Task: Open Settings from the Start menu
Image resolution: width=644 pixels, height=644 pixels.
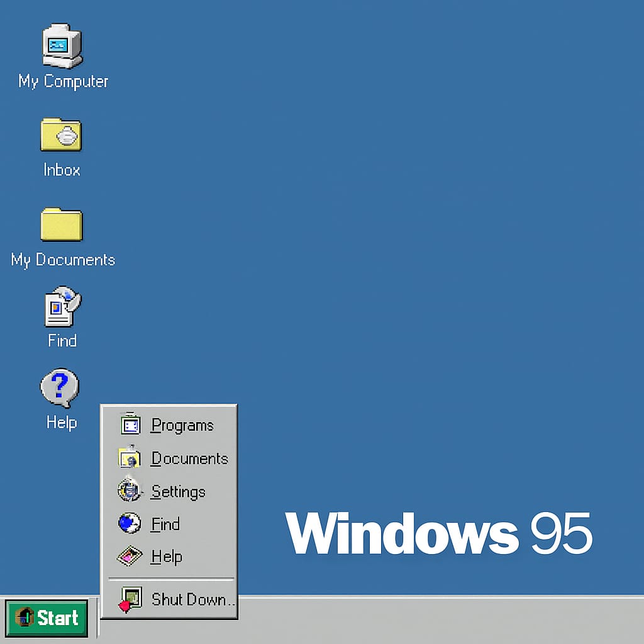Action: [x=178, y=492]
